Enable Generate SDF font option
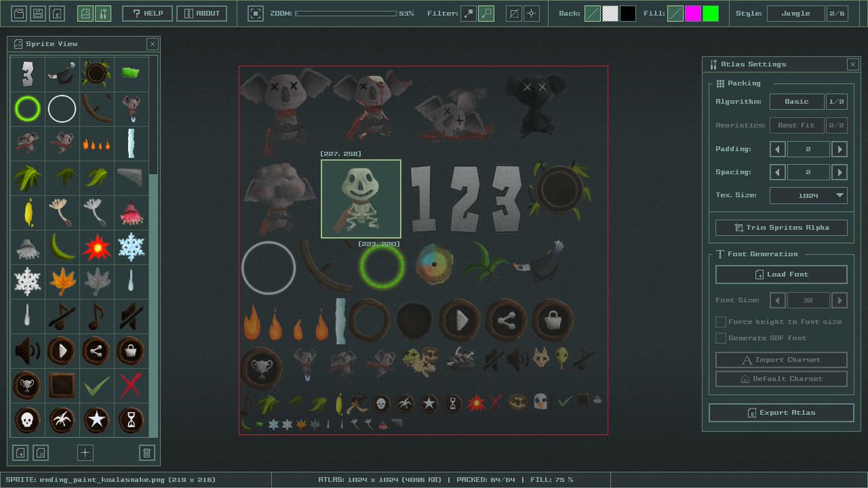The image size is (868, 488). 721,338
